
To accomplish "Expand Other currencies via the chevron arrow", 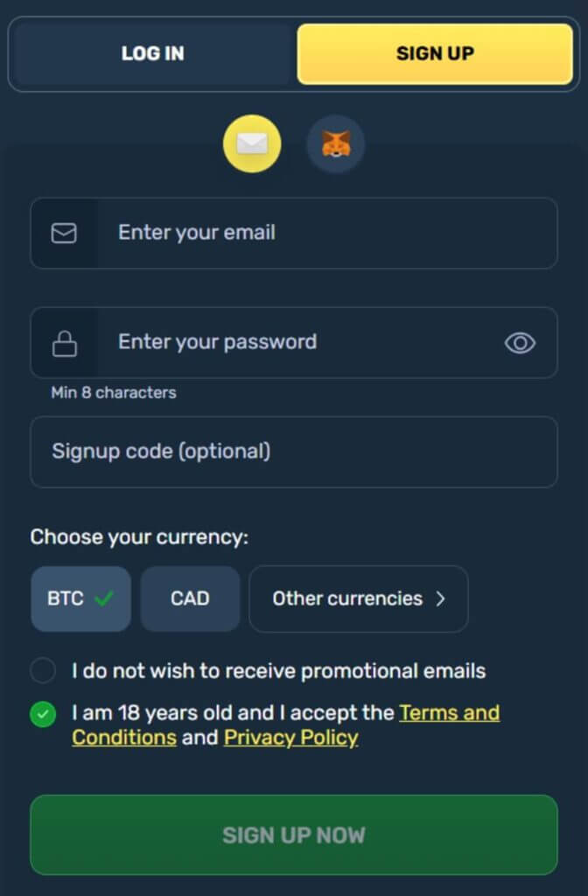I will [440, 598].
